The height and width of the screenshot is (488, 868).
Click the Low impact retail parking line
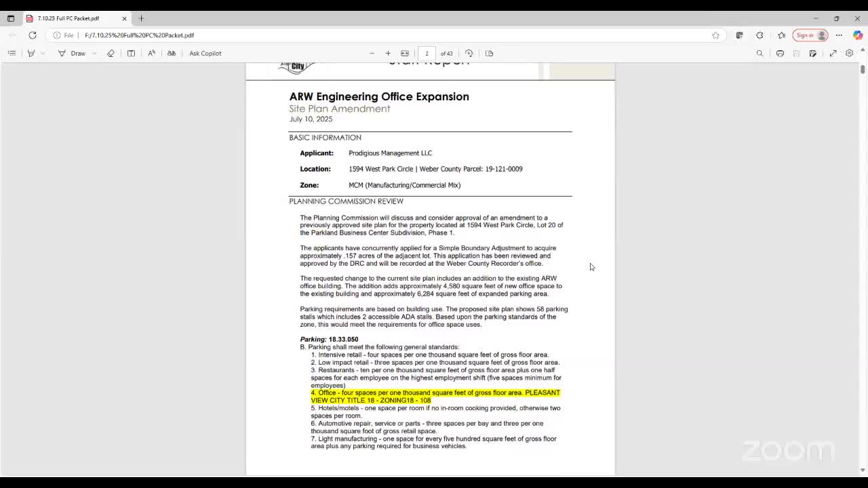pyautogui.click(x=435, y=363)
